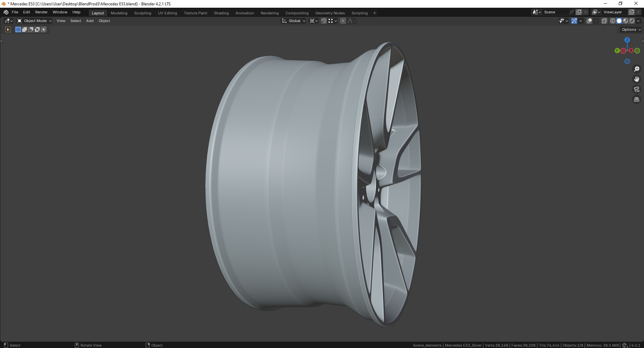This screenshot has height=348, width=644.
Task: Open the viewport Select menu
Action: point(76,21)
